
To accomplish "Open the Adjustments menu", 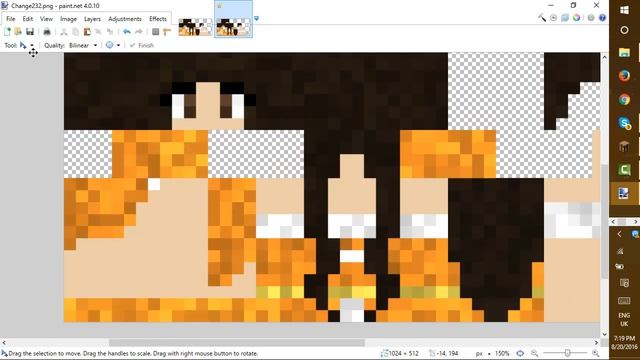I will [124, 19].
